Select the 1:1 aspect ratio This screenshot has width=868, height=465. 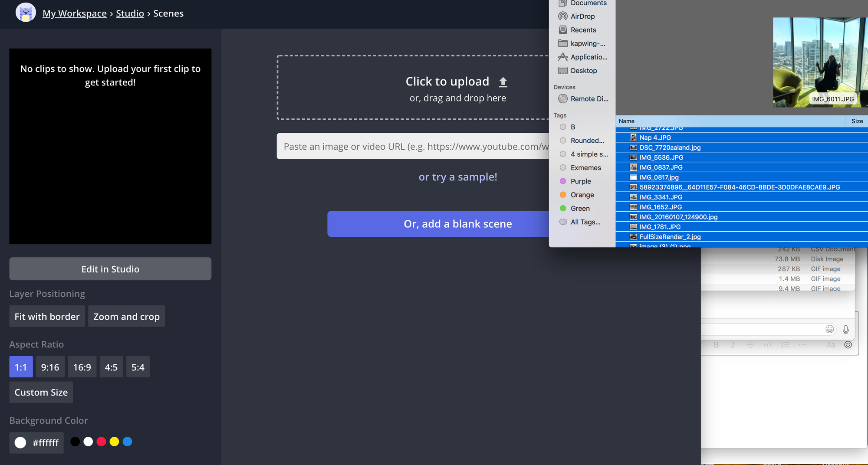pyautogui.click(x=21, y=367)
